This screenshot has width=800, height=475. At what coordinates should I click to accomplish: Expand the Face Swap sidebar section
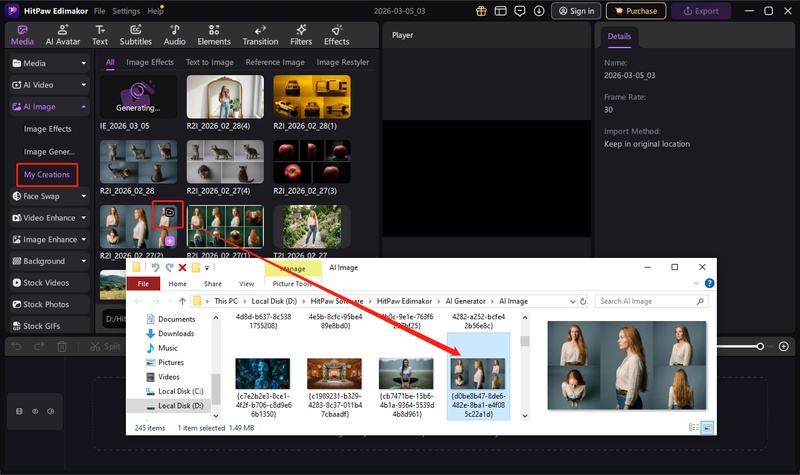[x=84, y=196]
